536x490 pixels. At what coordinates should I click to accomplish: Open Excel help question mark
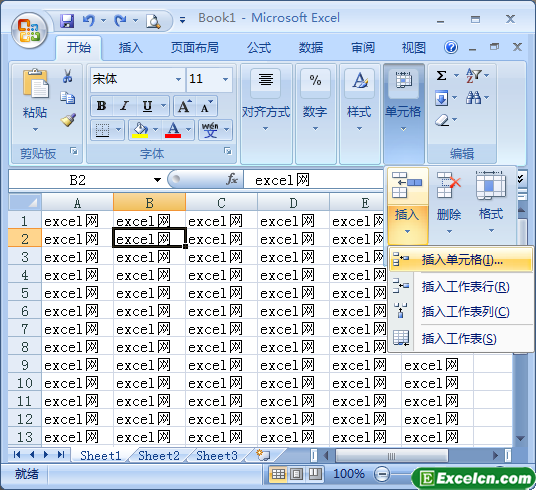coord(451,47)
